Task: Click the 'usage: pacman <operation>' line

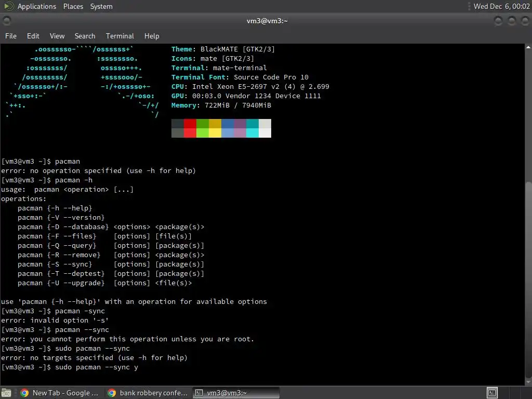Action: [x=67, y=189]
